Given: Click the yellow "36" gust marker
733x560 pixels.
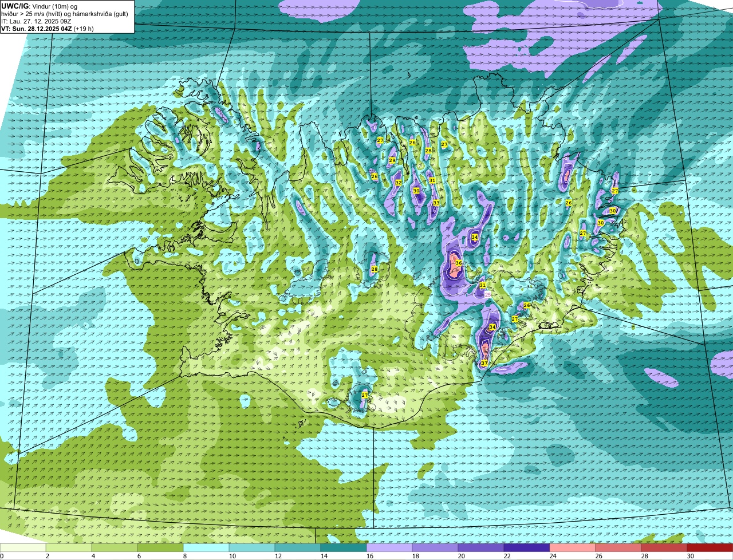Looking at the screenshot, I should click(459, 263).
